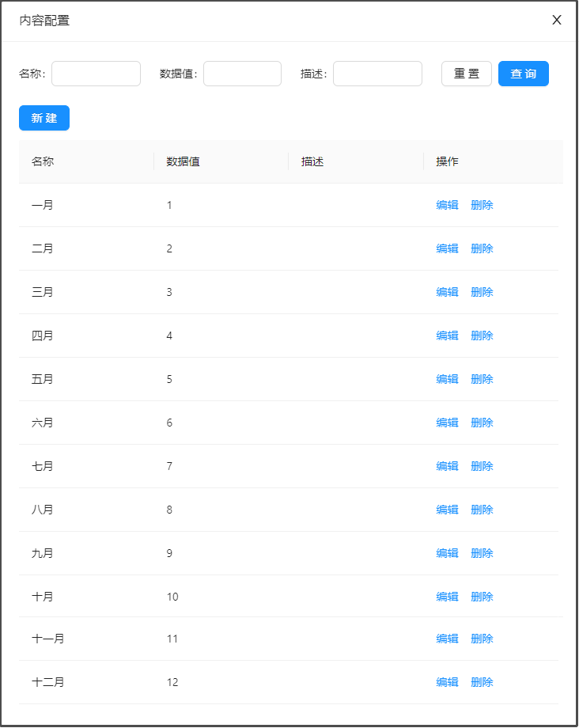The width and height of the screenshot is (579, 728).
Task: Click 删除 in the 十月 row
Action: pyautogui.click(x=482, y=597)
